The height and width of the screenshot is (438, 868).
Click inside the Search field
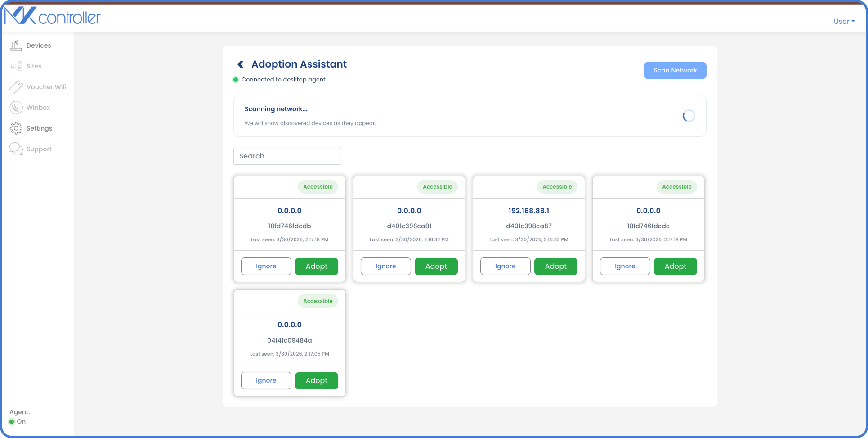click(x=287, y=156)
